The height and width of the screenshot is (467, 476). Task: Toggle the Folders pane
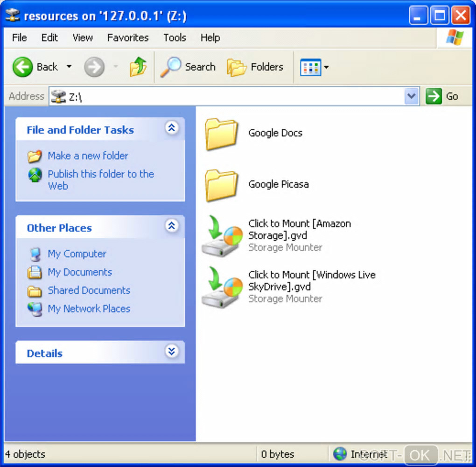255,67
